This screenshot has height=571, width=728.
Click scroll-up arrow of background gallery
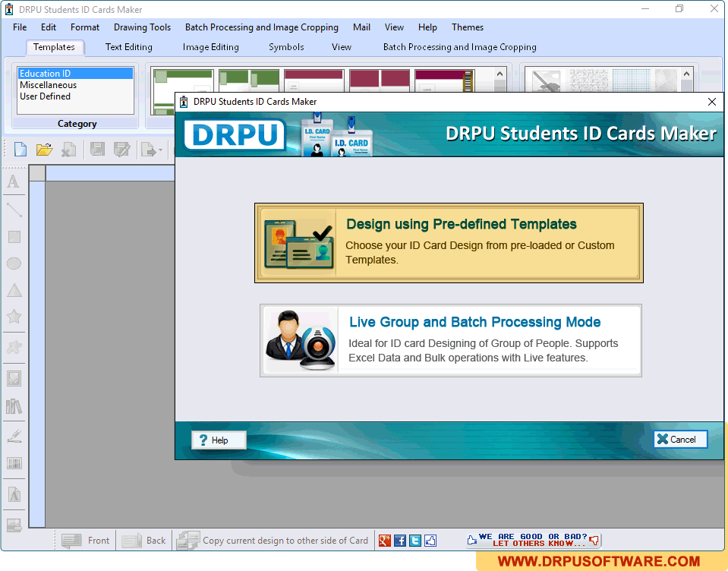pos(687,74)
